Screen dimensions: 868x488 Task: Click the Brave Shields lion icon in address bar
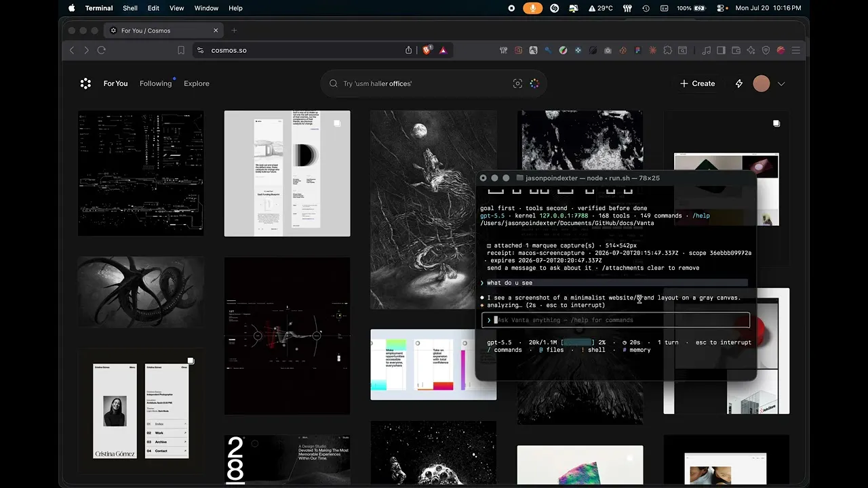[x=427, y=50]
